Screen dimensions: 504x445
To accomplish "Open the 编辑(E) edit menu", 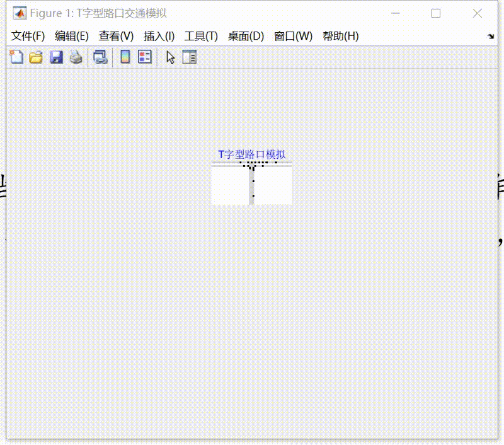I will (71, 36).
